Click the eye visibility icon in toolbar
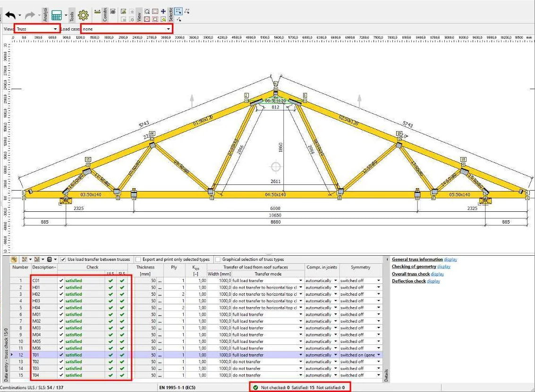The height and width of the screenshot is (392, 535). [x=113, y=12]
